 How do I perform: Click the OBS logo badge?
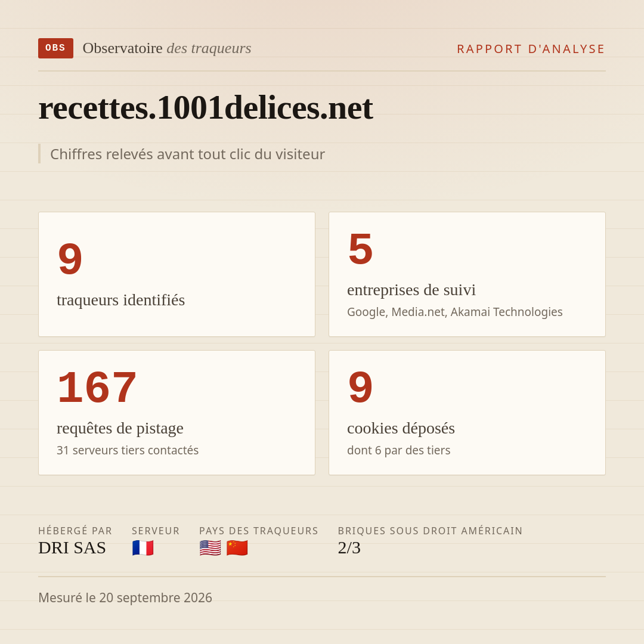[56, 48]
